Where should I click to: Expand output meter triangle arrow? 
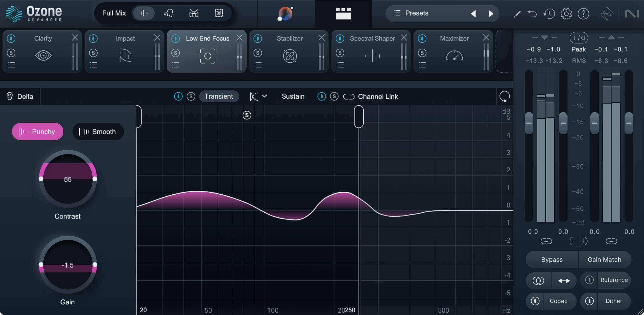coord(611,37)
